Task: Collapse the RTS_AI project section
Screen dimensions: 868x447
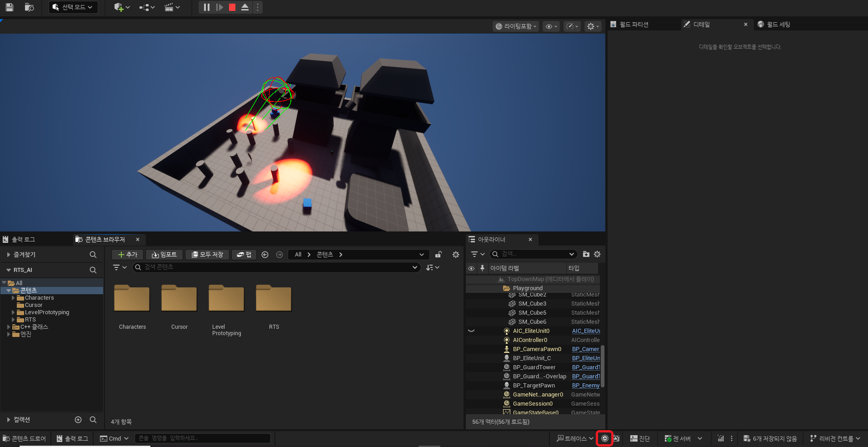Action: [9, 270]
